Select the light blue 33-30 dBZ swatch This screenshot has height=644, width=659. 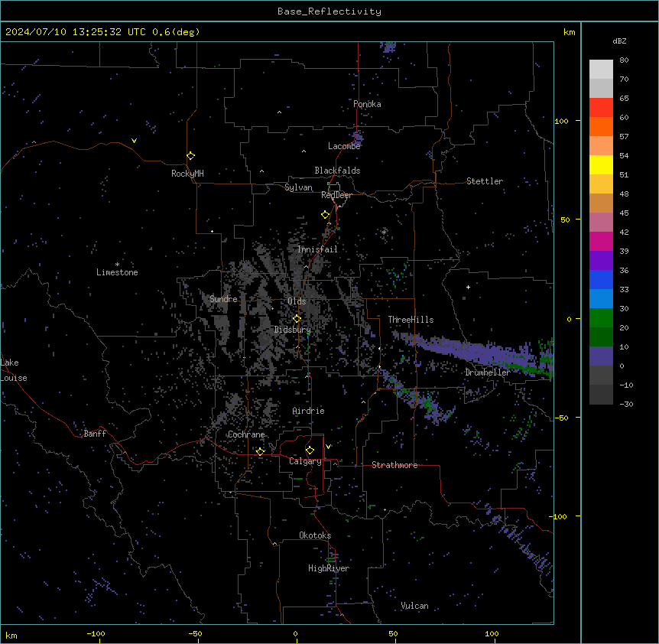(601, 299)
